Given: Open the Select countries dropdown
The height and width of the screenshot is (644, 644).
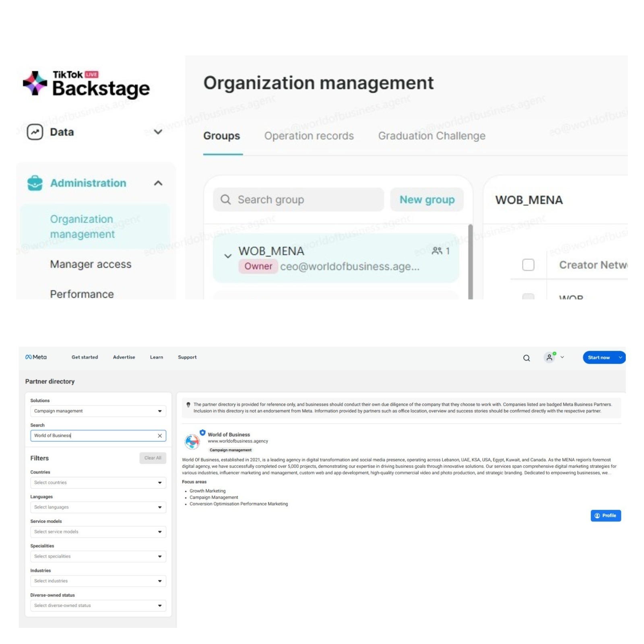Looking at the screenshot, I should pyautogui.click(x=98, y=483).
